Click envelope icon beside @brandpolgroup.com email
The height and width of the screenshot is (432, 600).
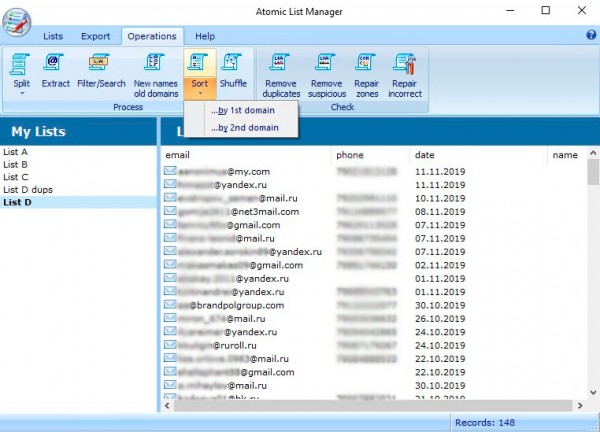170,305
